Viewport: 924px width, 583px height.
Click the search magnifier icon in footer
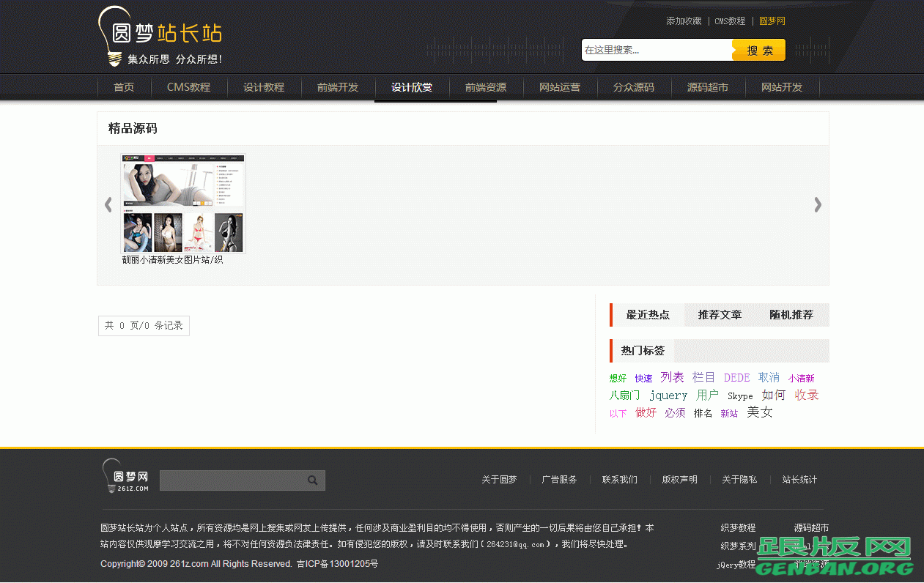coord(314,480)
